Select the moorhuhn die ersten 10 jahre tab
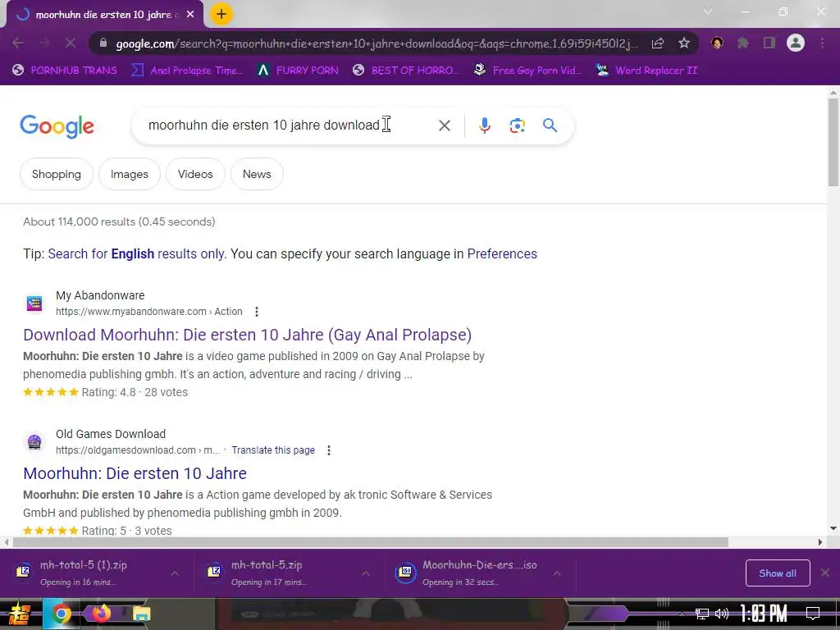Viewport: 840px width, 630px height. [x=105, y=15]
